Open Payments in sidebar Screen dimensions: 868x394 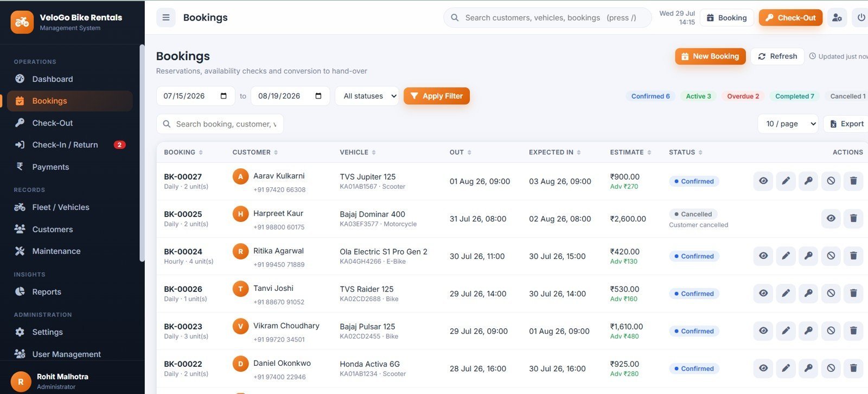click(70, 167)
